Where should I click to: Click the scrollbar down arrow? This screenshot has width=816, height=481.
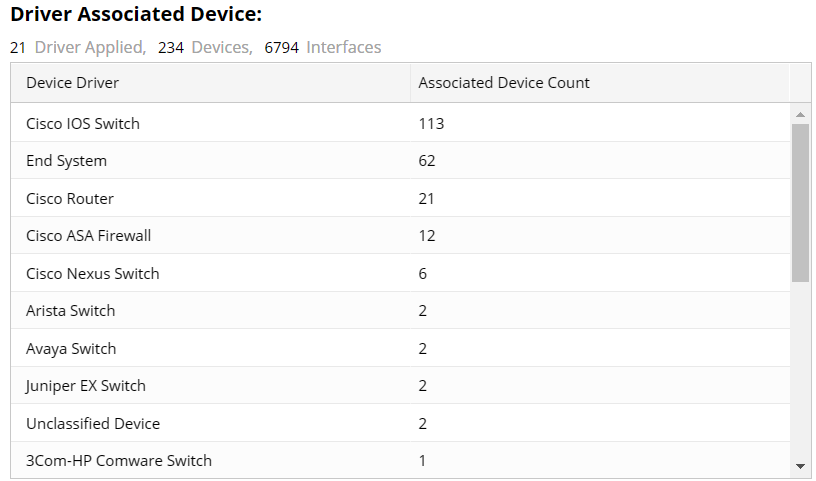point(800,466)
